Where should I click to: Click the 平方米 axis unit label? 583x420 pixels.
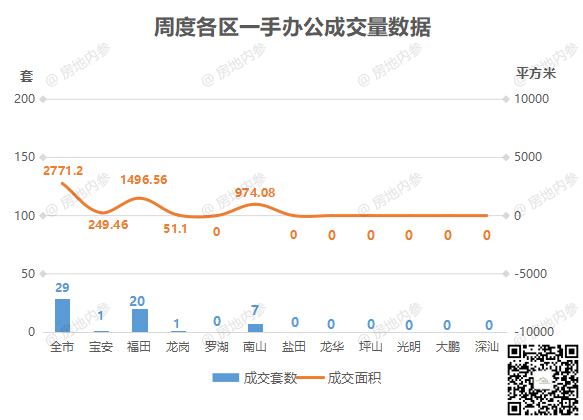coord(535,73)
